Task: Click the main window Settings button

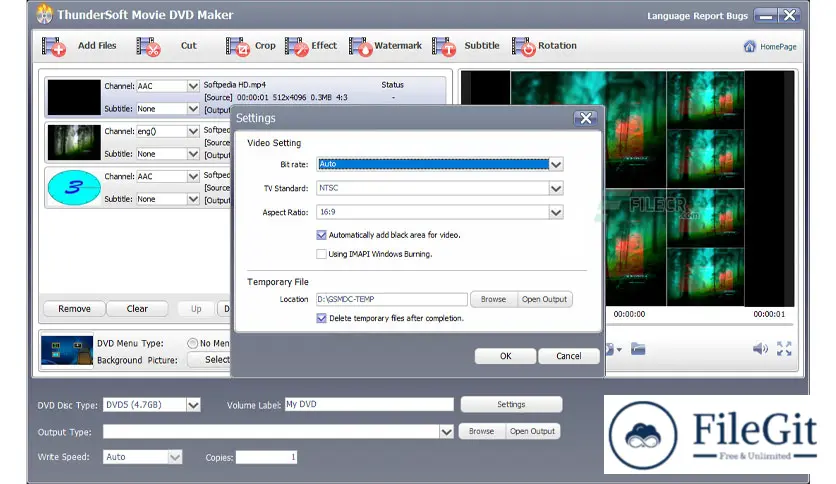Action: [511, 405]
